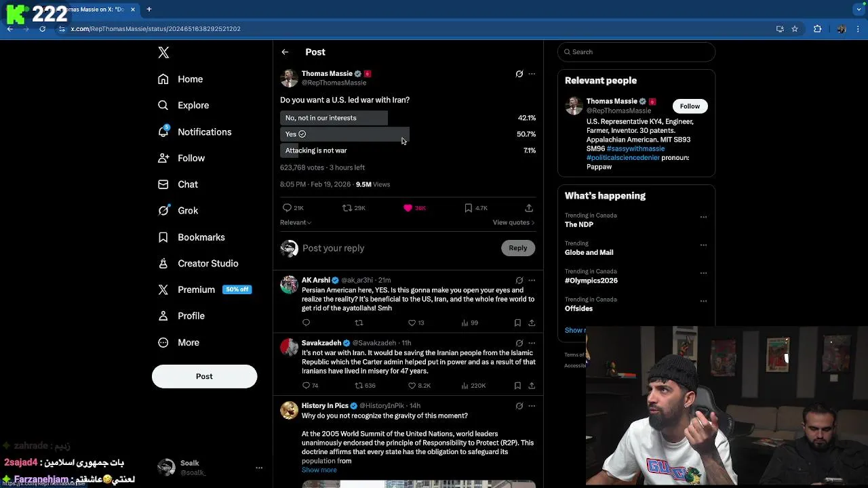Open three-dot menu on AK Arshi reply
The image size is (868, 488).
pos(532,280)
